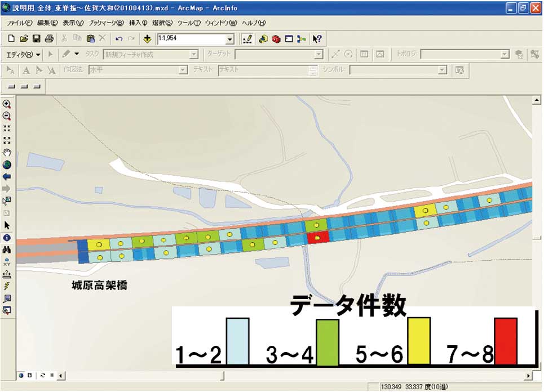Open the ファイル menu
The width and height of the screenshot is (544, 392).
point(19,23)
